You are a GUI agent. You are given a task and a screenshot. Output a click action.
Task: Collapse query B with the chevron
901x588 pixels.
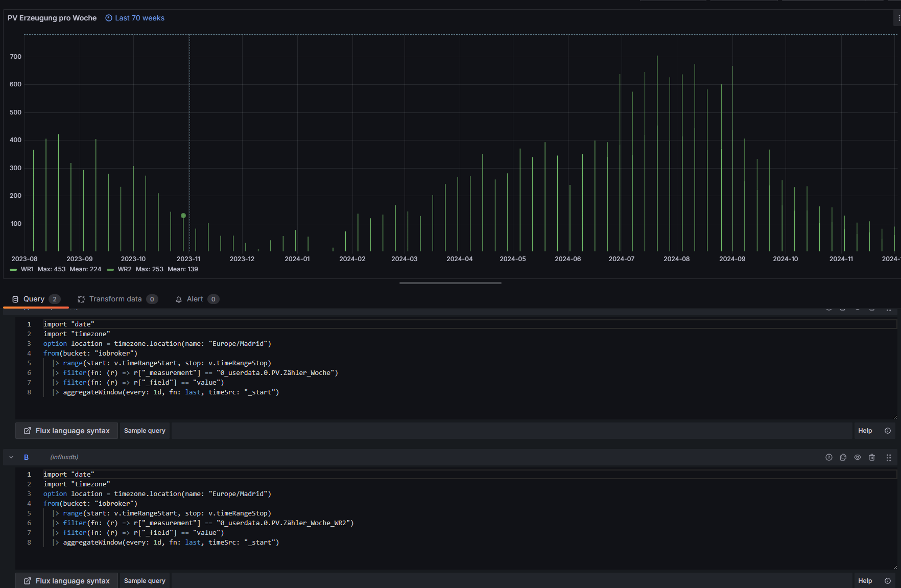(x=11, y=457)
